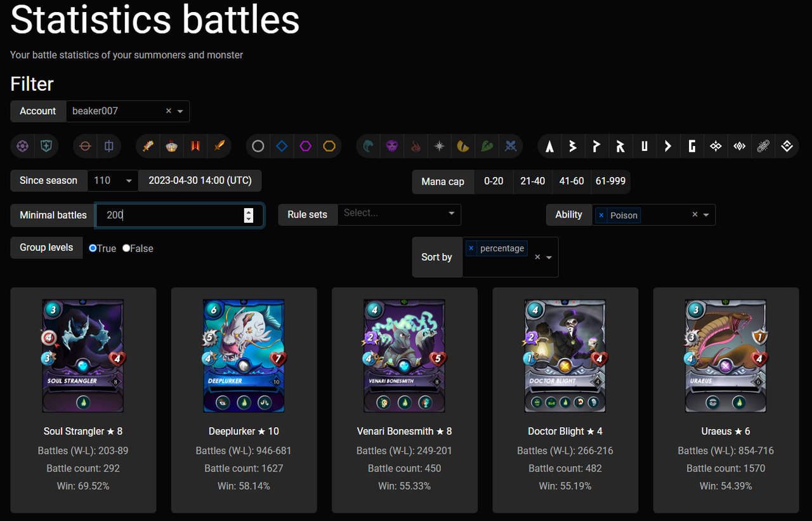This screenshot has width=812, height=521.
Task: Select the Beta edition 'B' rune icon
Action: pyautogui.click(x=573, y=147)
